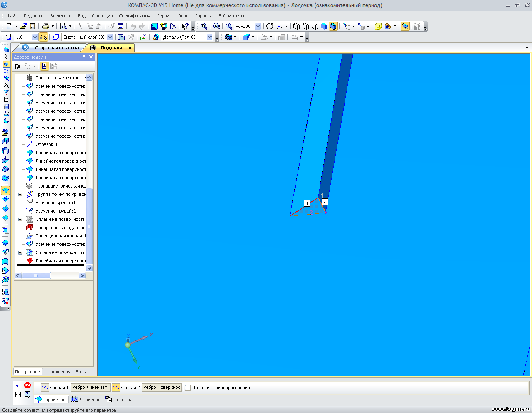Screen dimensions: 532x413
Task: Enable self-intersection check checkbox
Action: (x=188, y=388)
